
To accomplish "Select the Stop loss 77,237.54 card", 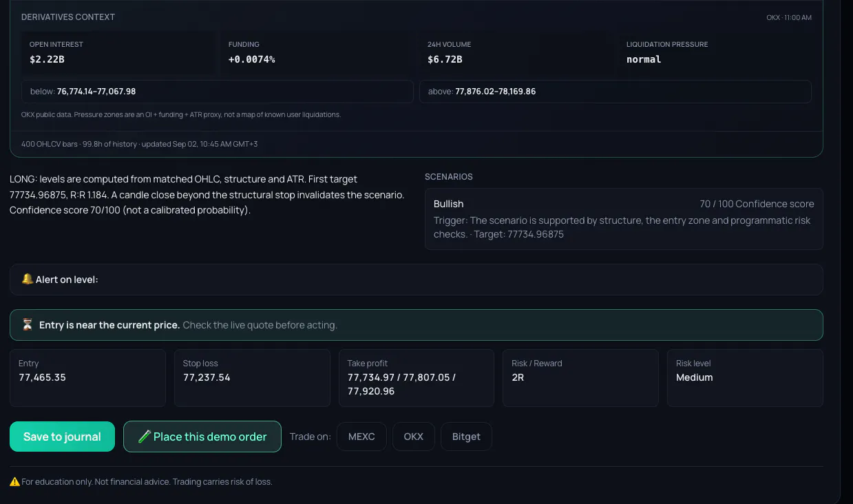I will tap(252, 378).
